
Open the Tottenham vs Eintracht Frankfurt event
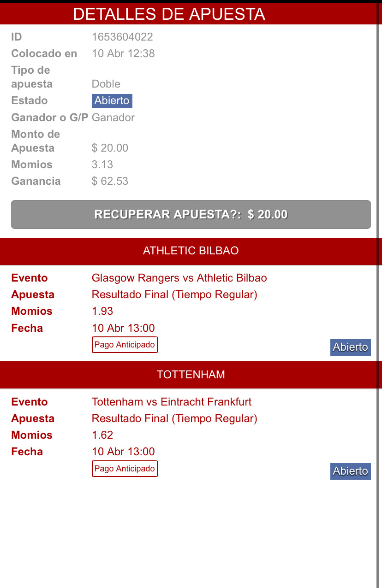[172, 402]
